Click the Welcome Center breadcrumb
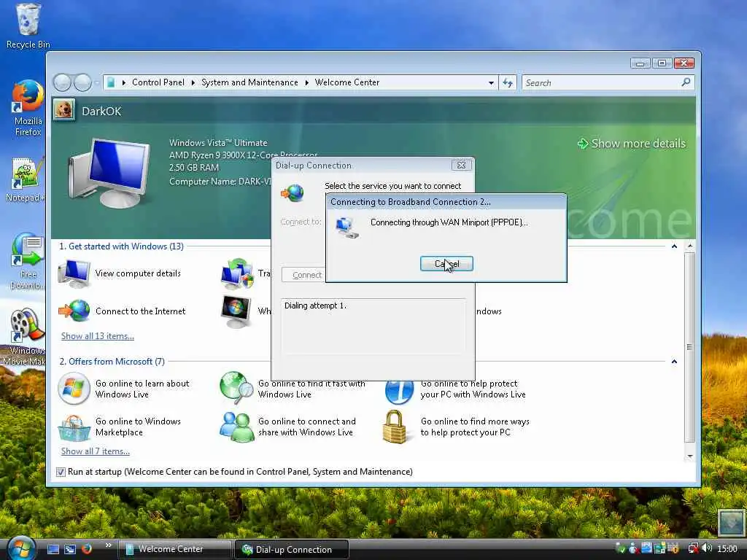The height and width of the screenshot is (560, 747). click(x=347, y=82)
